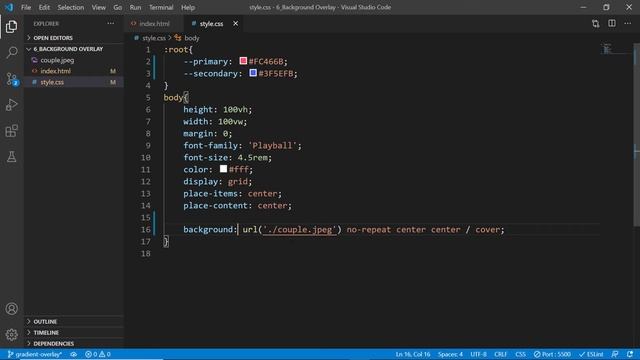
Task: Change language mode via CSS
Action: (x=520, y=354)
